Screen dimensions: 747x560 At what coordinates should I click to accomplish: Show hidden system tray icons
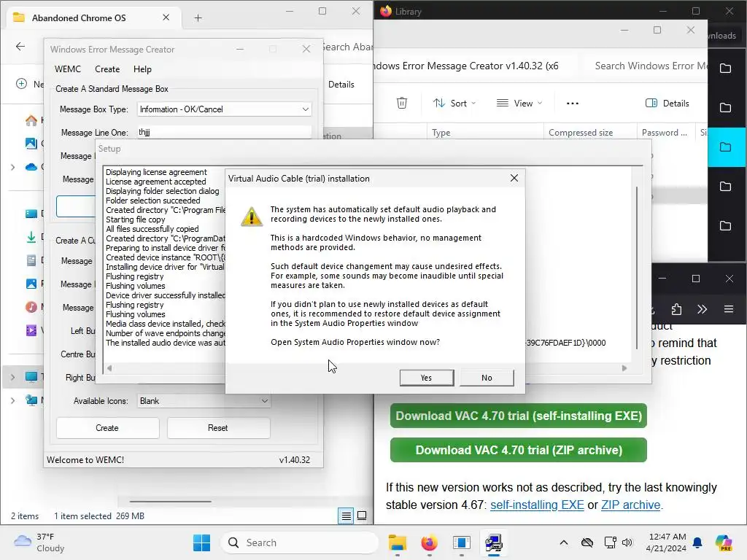564,542
